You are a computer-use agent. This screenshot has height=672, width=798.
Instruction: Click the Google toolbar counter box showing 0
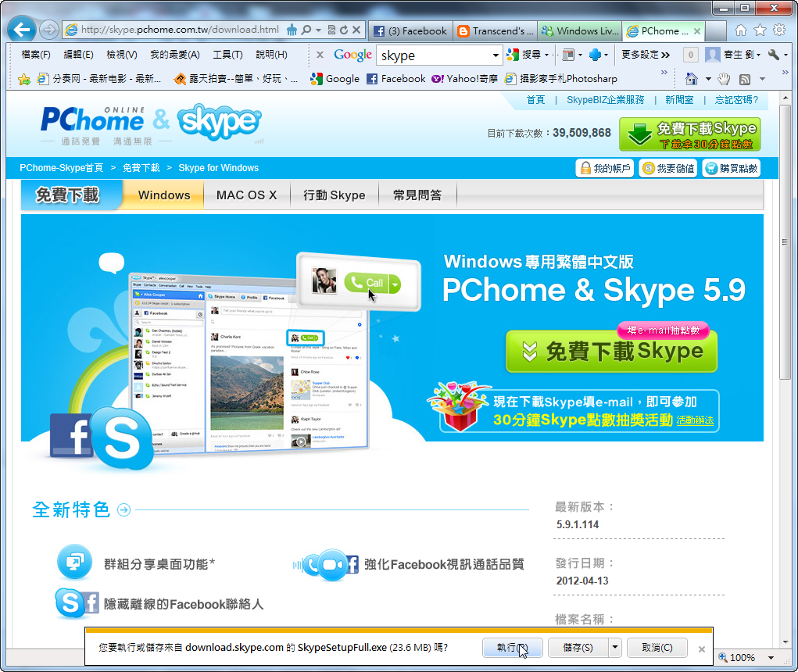coord(690,55)
